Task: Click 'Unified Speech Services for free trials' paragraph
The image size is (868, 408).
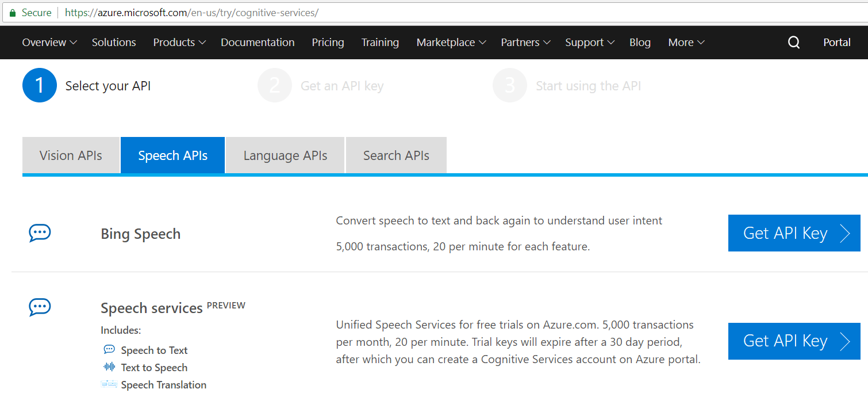Action: (518, 342)
